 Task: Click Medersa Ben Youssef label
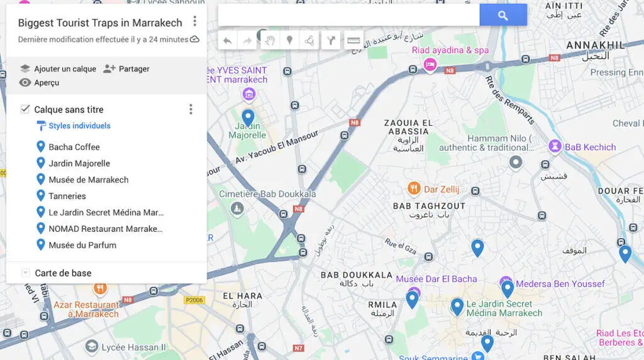pyautogui.click(x=560, y=283)
